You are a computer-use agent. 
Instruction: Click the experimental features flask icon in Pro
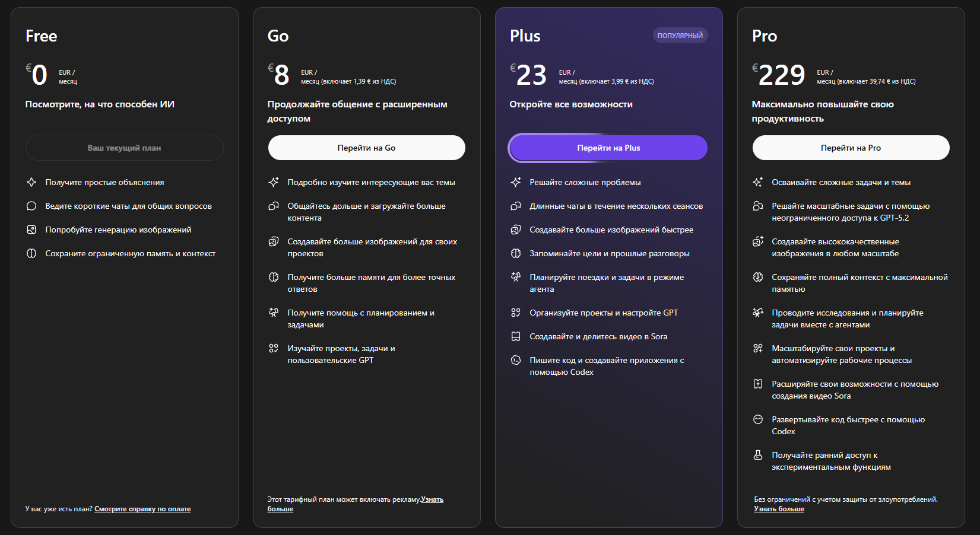(x=758, y=455)
